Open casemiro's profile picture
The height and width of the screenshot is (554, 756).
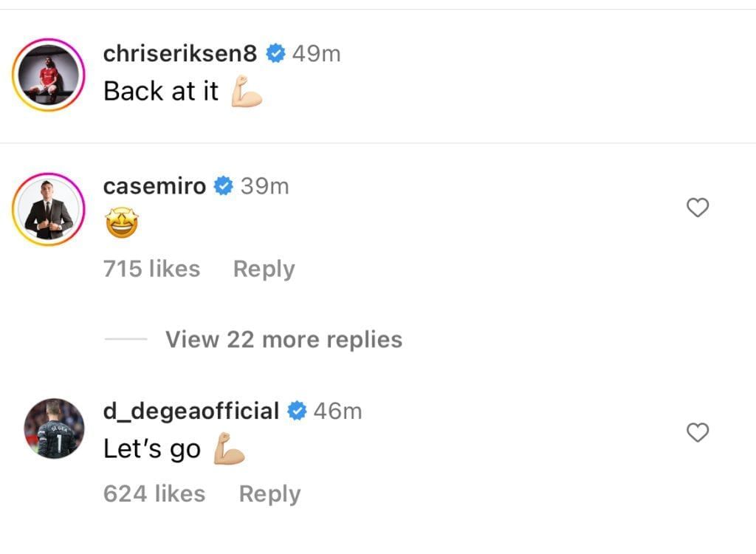tap(49, 209)
